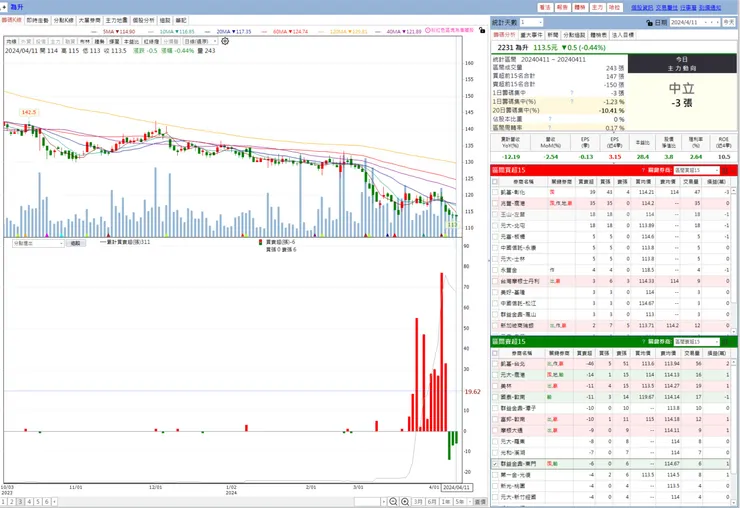
Task: Tick checkbox for 台灣摩根士丹利 row
Action: [495, 281]
